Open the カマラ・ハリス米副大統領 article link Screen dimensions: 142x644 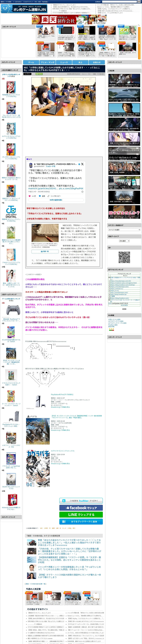tap(70, 576)
